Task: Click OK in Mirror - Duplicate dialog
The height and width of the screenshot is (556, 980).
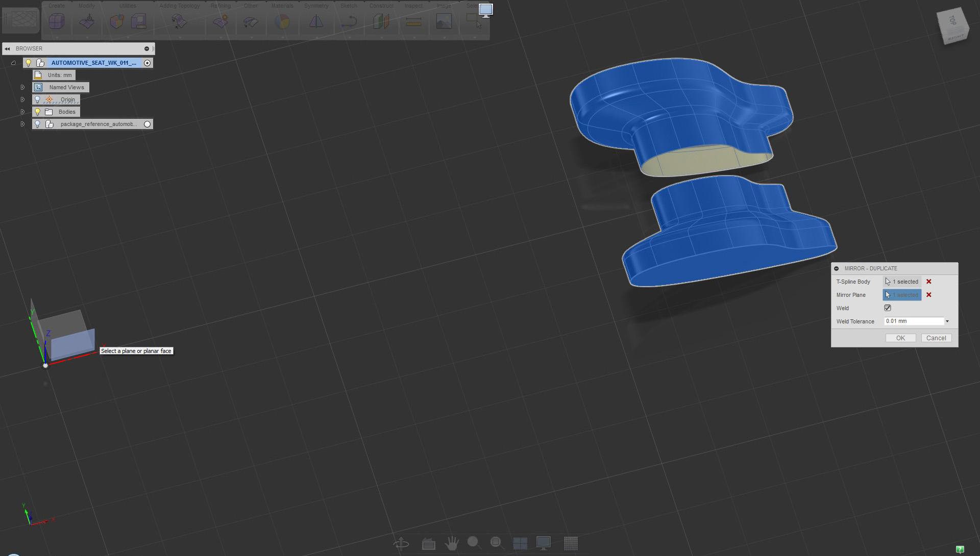Action: [x=900, y=338]
